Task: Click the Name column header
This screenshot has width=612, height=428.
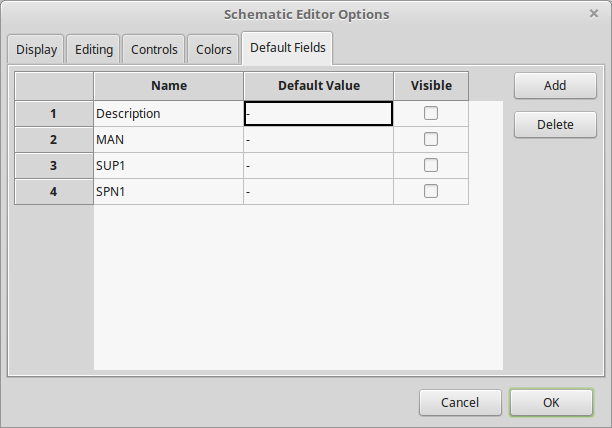Action: (x=168, y=85)
